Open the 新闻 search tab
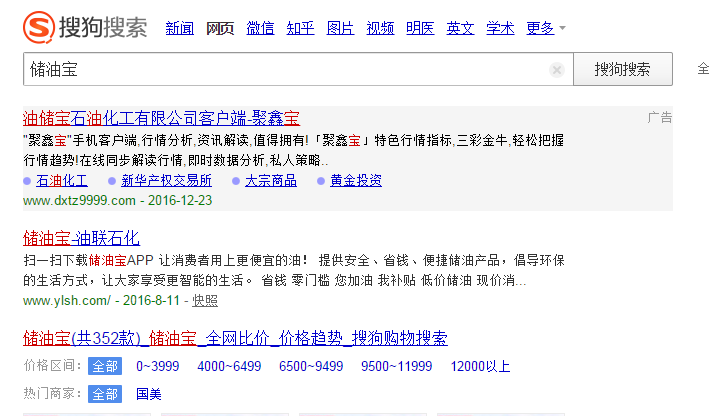The width and height of the screenshot is (710, 416). 180,28
